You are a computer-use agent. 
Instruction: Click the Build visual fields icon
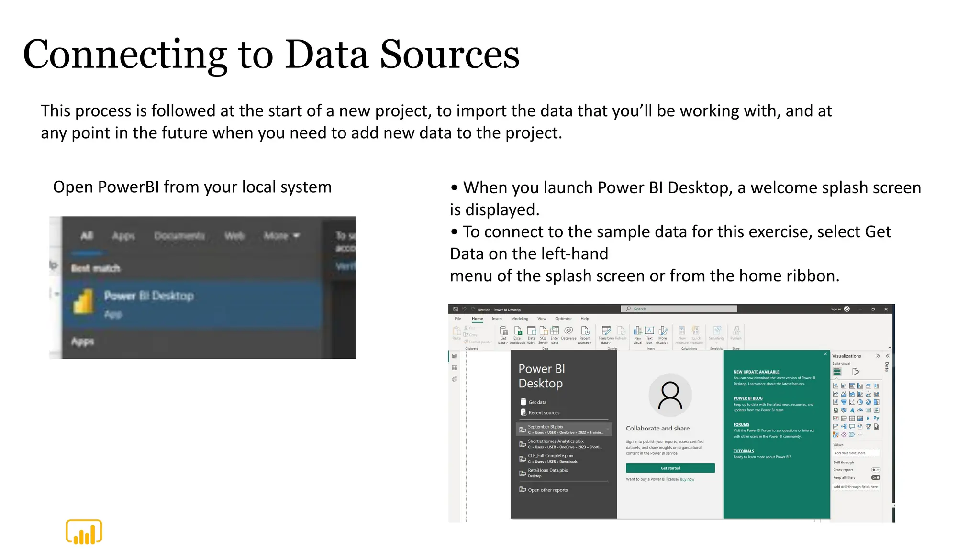(837, 372)
